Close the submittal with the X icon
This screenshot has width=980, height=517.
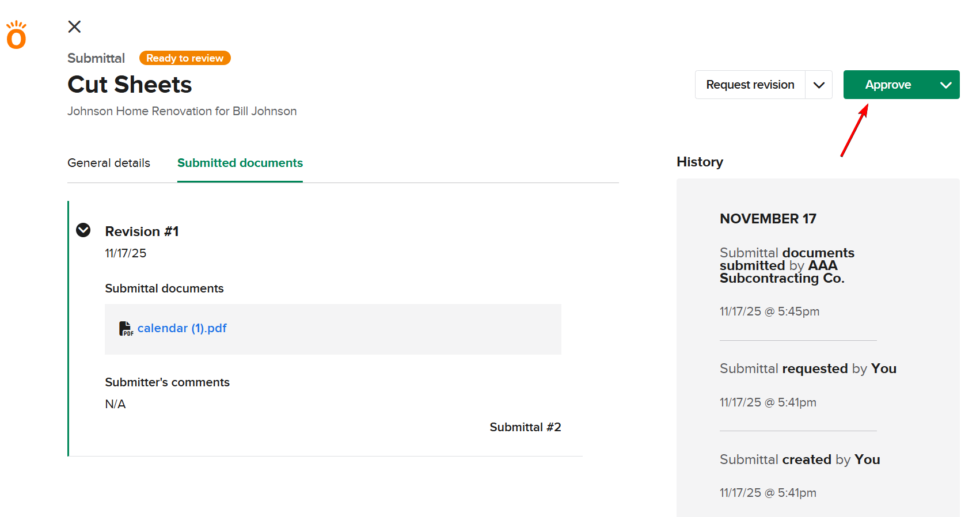(x=74, y=26)
